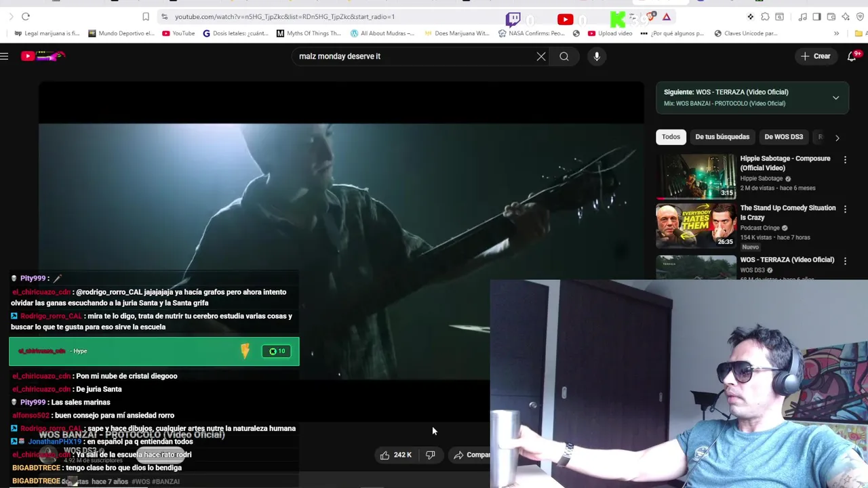Open the Does Marijuana Wit... bookmark

[457, 33]
